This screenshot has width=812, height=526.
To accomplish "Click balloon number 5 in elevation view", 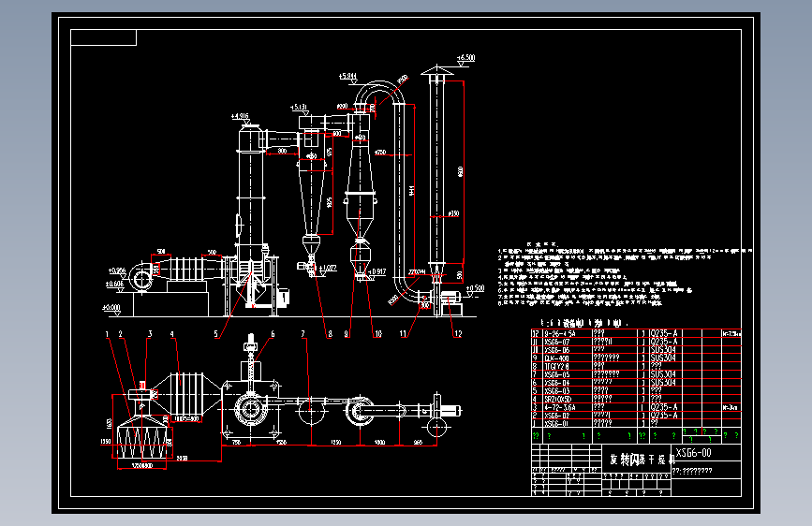I will [x=216, y=334].
